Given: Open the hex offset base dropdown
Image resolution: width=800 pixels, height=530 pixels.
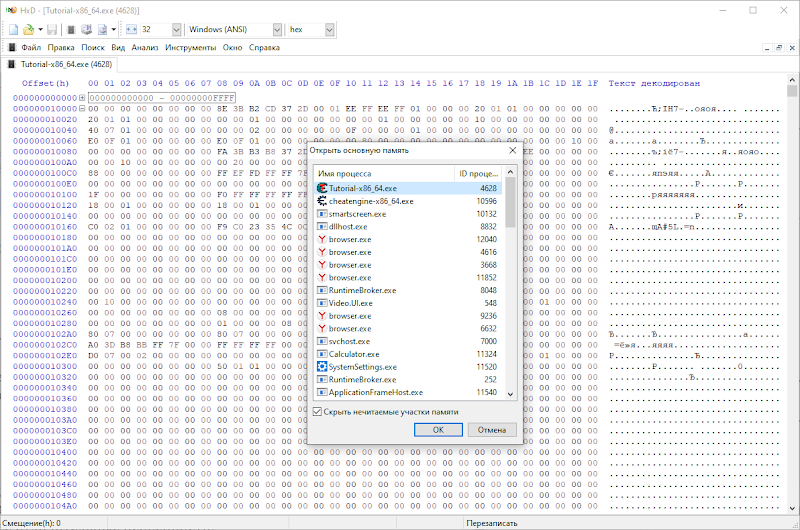Looking at the screenshot, I should click(329, 30).
